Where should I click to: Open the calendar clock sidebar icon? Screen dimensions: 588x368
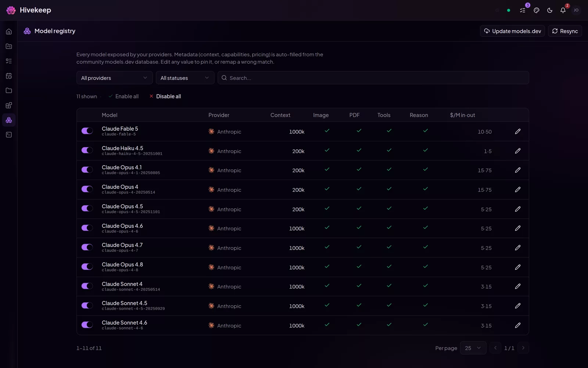pyautogui.click(x=9, y=76)
